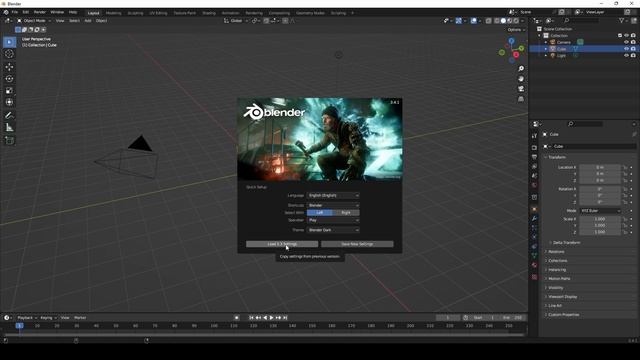Switch perspective/orthographic grid icon
The height and width of the screenshot is (360, 640).
(x=521, y=99)
